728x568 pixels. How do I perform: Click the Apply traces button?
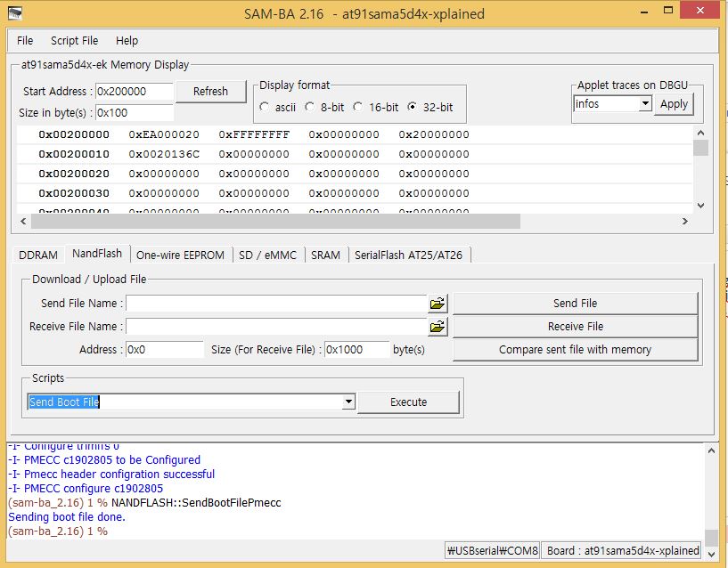click(674, 104)
